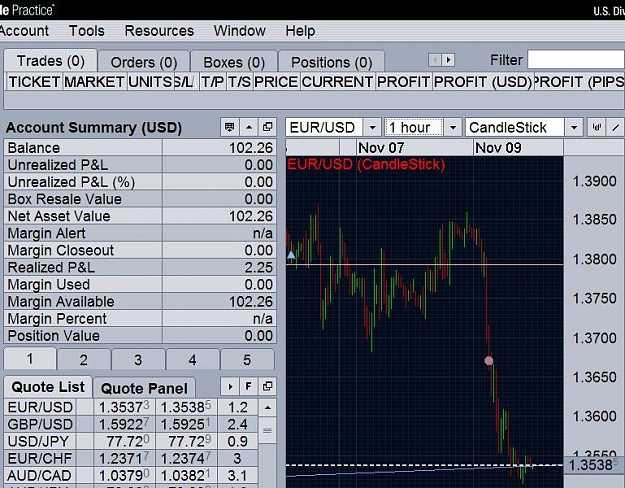Sort by MARKET column header
625x488 pixels.
point(94,82)
